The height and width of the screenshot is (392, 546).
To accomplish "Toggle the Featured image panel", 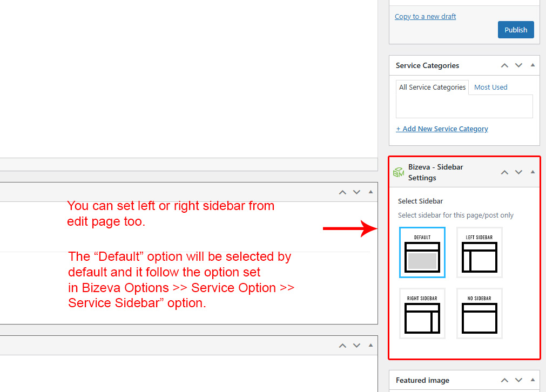I will click(532, 380).
